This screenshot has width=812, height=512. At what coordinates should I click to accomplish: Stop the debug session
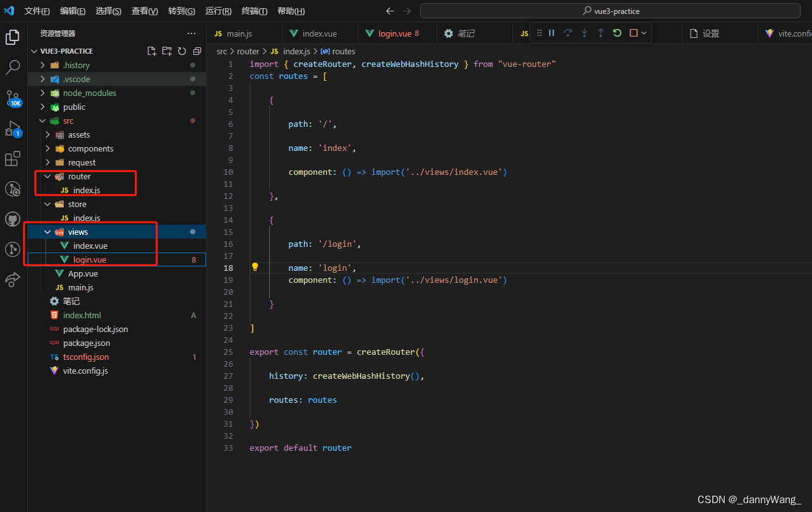point(634,33)
